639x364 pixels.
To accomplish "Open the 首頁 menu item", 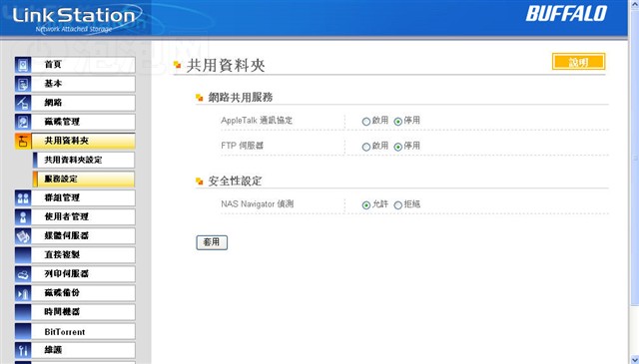I will coord(83,65).
